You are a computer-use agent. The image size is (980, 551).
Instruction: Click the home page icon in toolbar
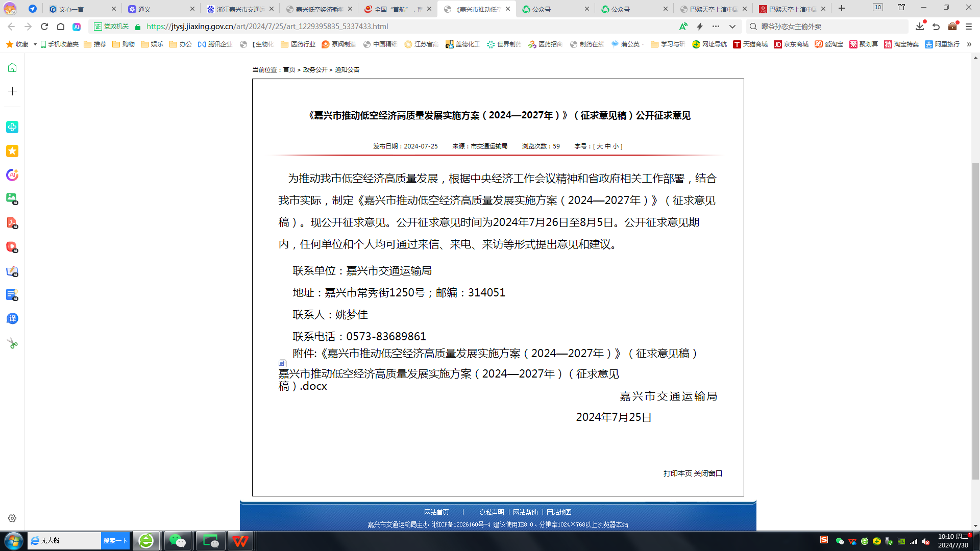[61, 27]
